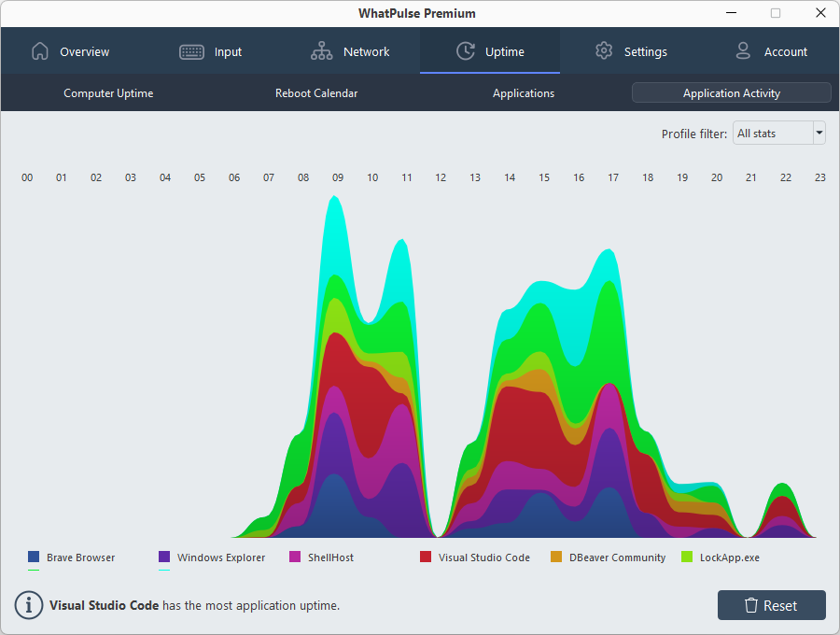Open Settings using the gear icon

(x=604, y=51)
